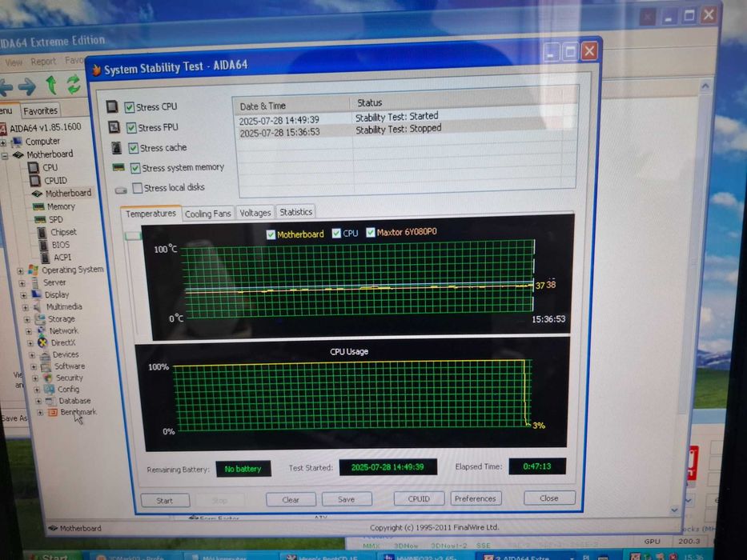Click the Storage icon in the tree

[x=40, y=319]
